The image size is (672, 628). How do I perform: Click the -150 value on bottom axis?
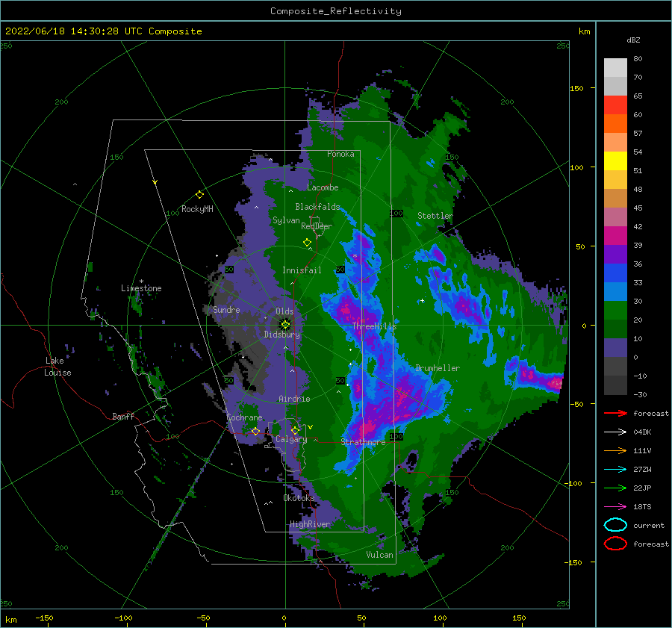(44, 618)
